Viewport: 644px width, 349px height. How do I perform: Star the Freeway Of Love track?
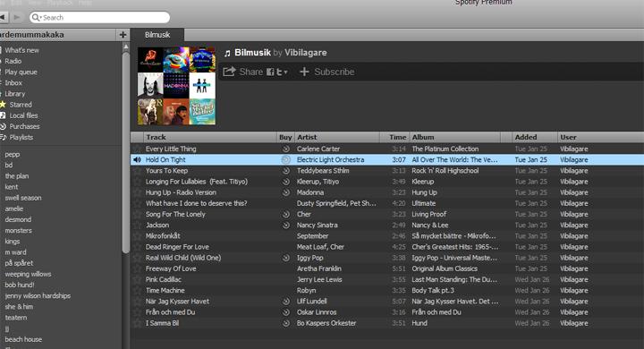(x=137, y=268)
